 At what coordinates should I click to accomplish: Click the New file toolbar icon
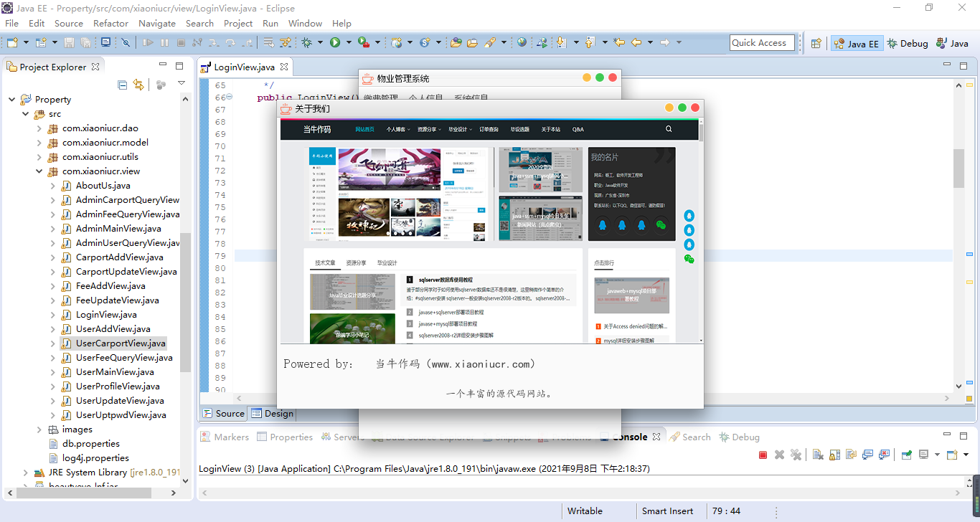click(x=12, y=43)
